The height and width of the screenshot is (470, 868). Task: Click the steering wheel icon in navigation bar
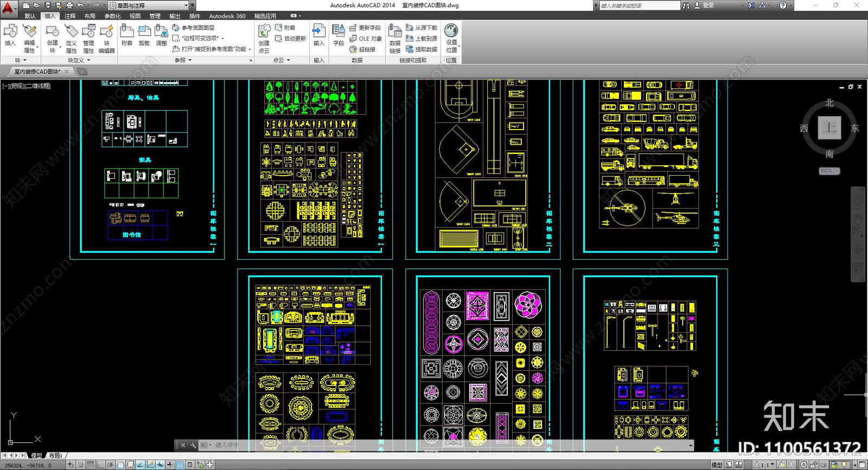coord(858,200)
